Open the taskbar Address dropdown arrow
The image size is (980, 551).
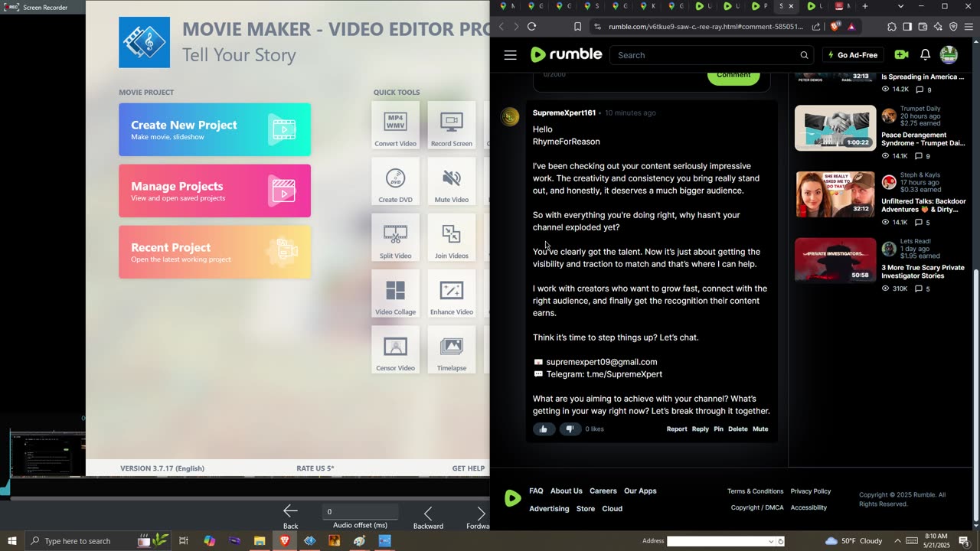click(x=771, y=541)
